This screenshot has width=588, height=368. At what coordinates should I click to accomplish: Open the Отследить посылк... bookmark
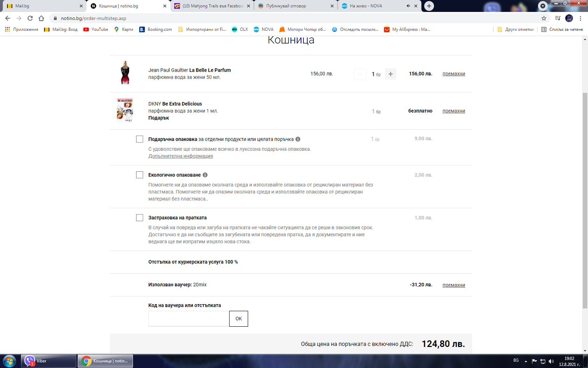(355, 29)
